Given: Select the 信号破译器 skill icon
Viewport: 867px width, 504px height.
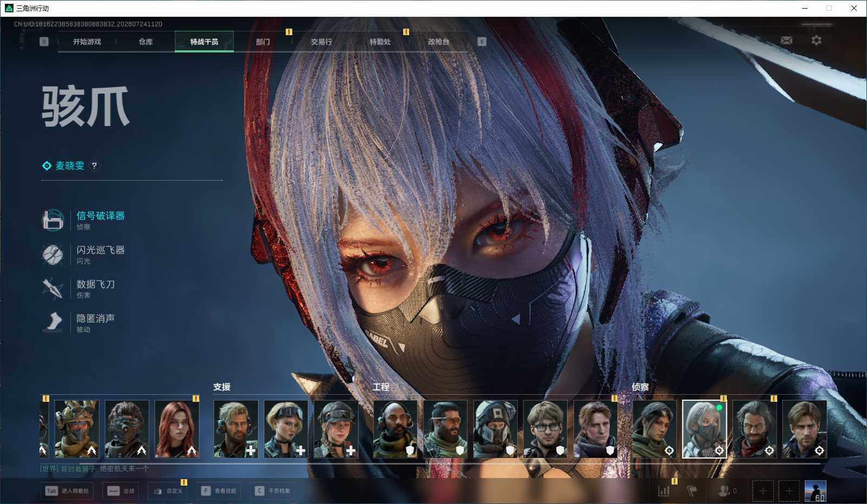Looking at the screenshot, I should (53, 220).
